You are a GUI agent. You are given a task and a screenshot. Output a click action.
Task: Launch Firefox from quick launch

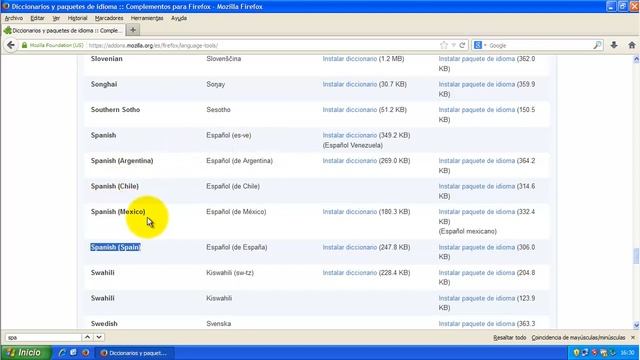pos(85,353)
